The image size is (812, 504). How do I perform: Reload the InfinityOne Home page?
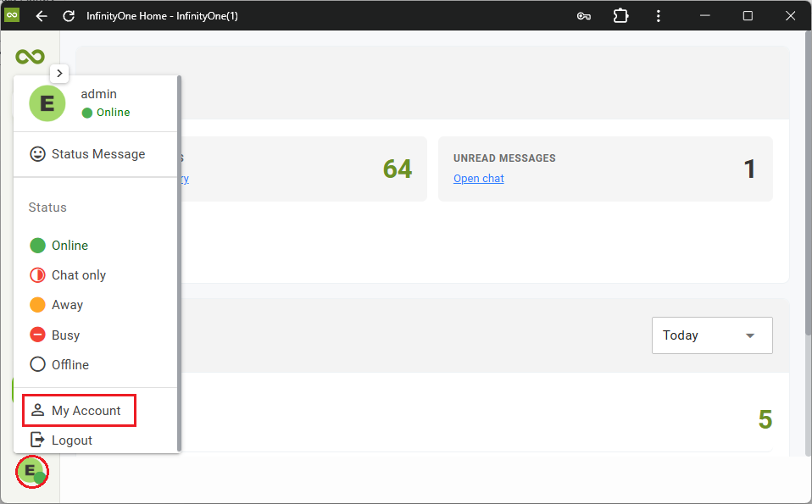coord(69,16)
